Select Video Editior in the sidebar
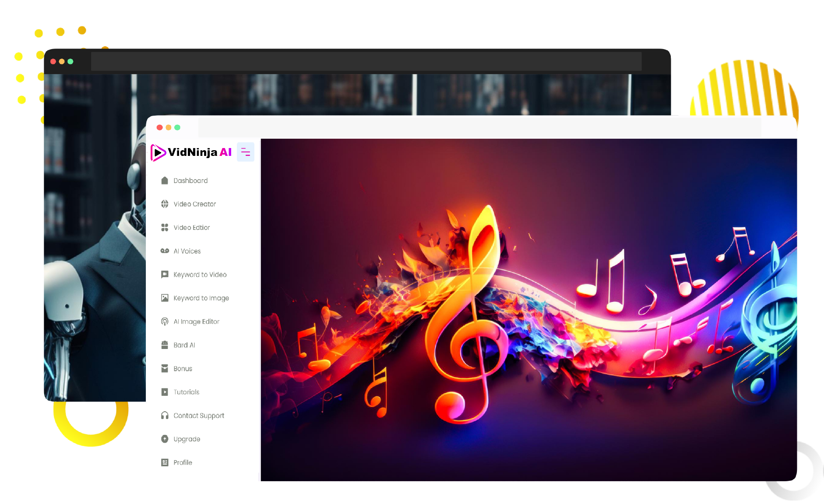 point(191,227)
